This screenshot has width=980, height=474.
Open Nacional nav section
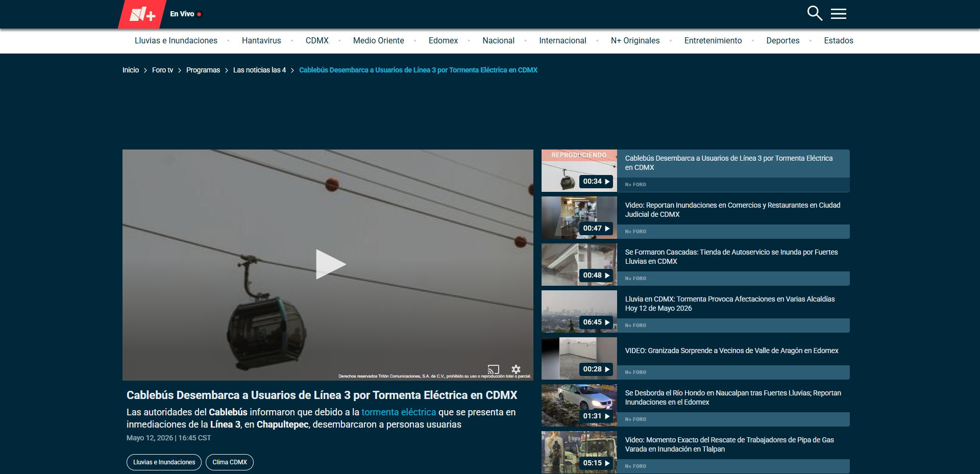[498, 41]
